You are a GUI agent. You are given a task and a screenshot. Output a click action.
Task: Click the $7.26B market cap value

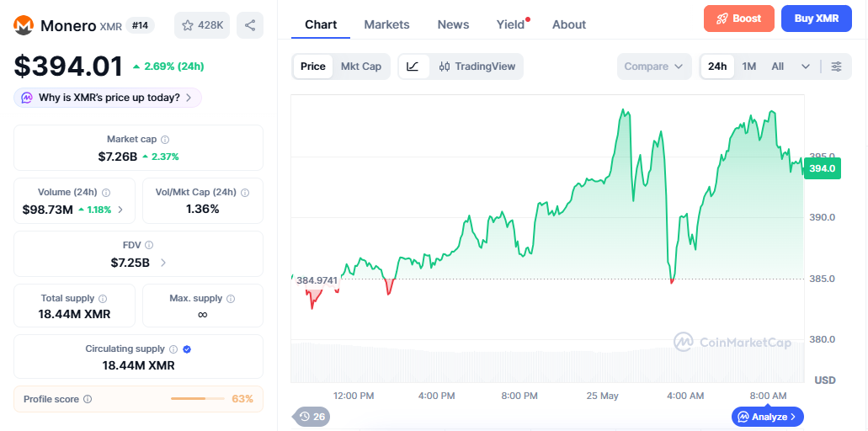click(x=117, y=157)
